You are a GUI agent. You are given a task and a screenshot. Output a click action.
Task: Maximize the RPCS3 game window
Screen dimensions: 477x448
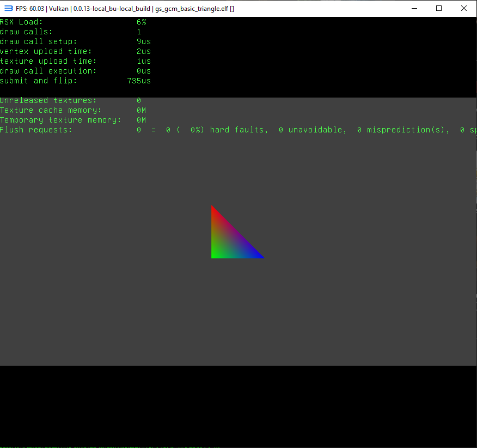(x=439, y=9)
